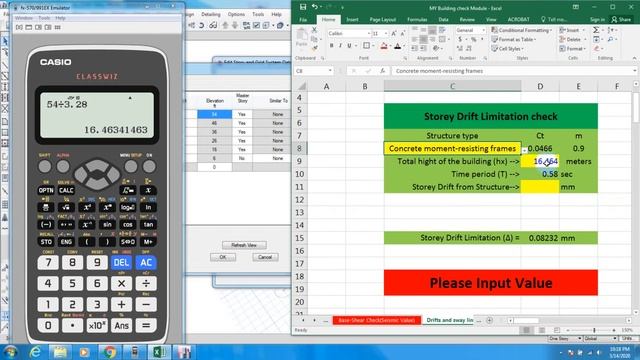Click the Increase Font Size icon

click(394, 33)
